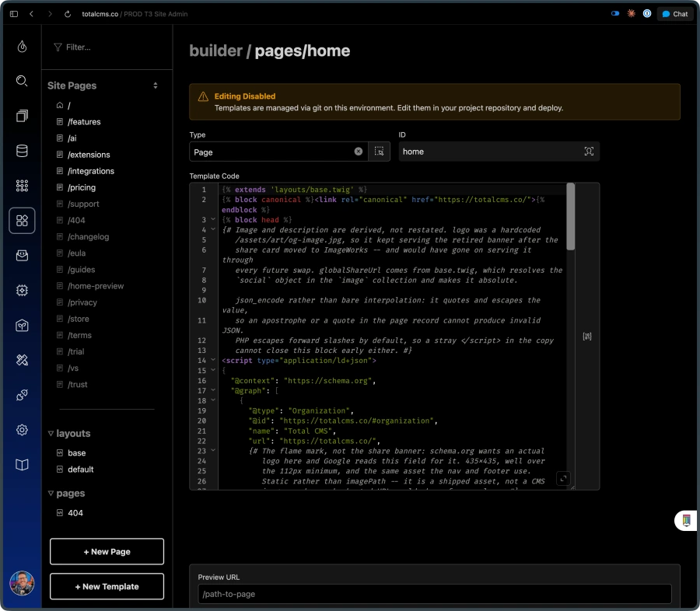Click the ID field containing home

pos(499,152)
